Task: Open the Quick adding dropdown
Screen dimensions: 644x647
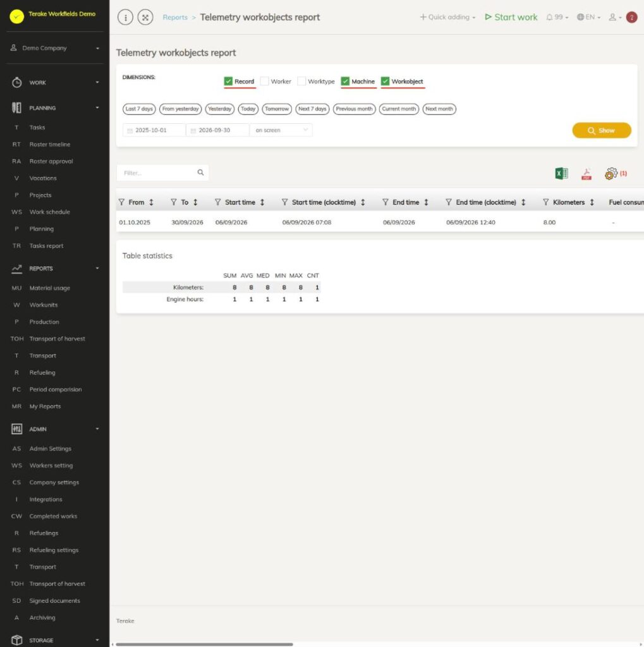Action: click(x=447, y=17)
